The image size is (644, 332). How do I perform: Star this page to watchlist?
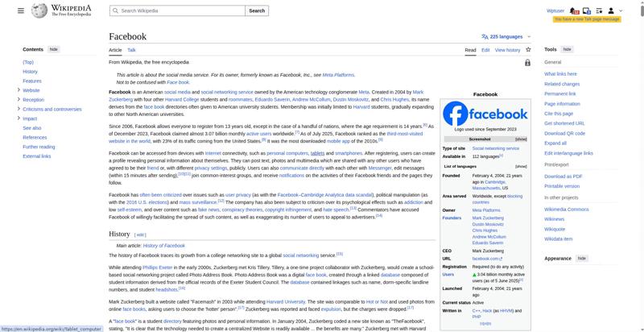tap(527, 50)
